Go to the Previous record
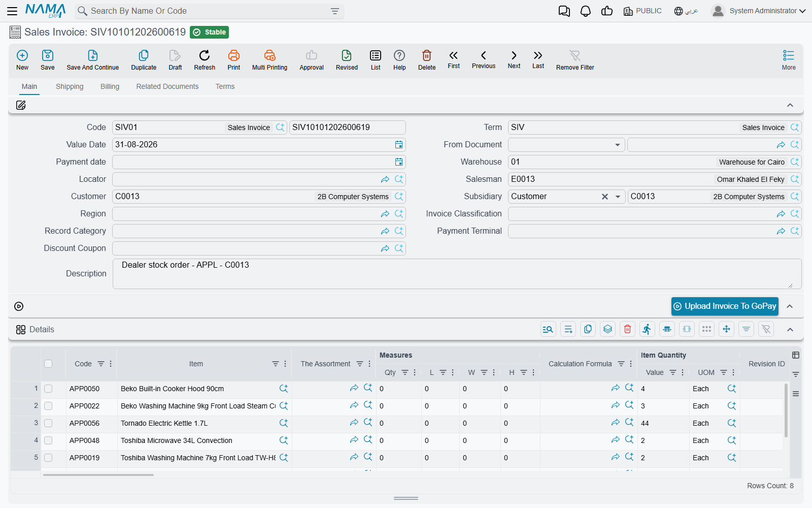 pyautogui.click(x=484, y=59)
